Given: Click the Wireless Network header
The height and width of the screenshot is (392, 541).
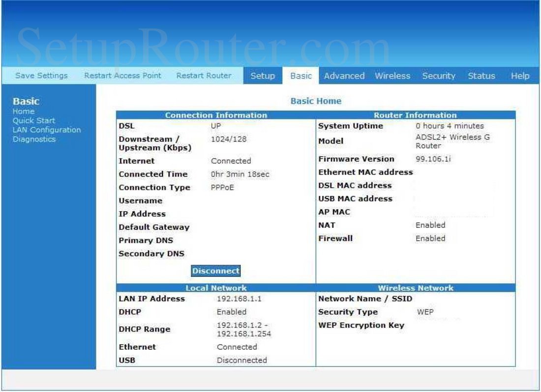Looking at the screenshot, I should (x=416, y=288).
